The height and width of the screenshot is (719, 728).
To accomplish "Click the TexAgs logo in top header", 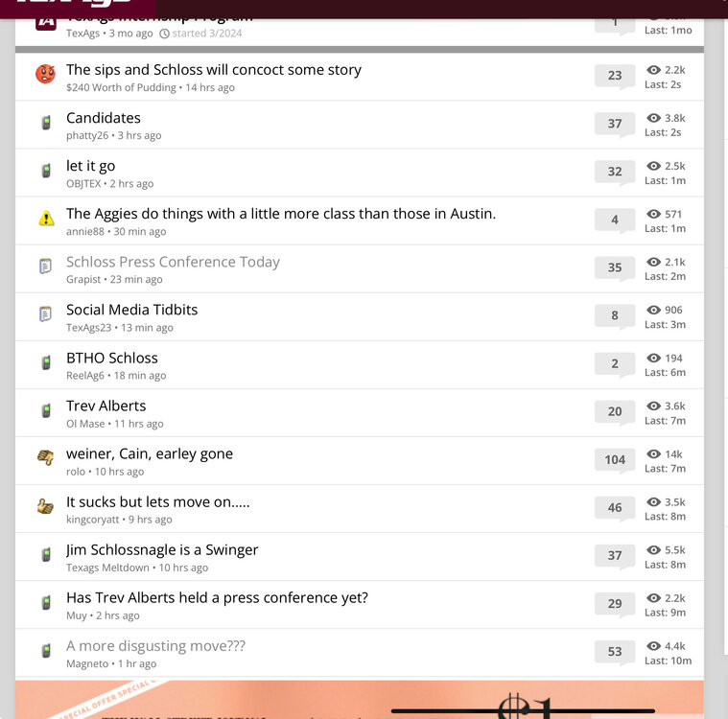I will tap(74, 4).
